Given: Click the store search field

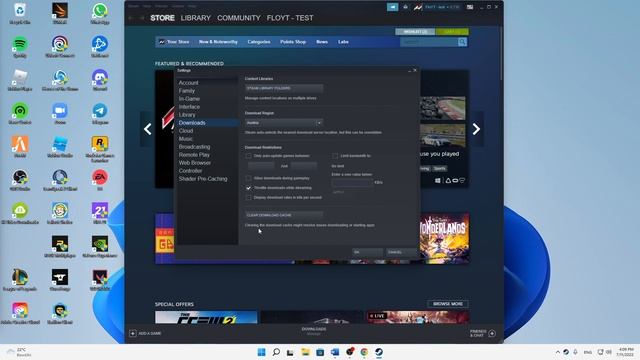Looking at the screenshot, I should 429,42.
